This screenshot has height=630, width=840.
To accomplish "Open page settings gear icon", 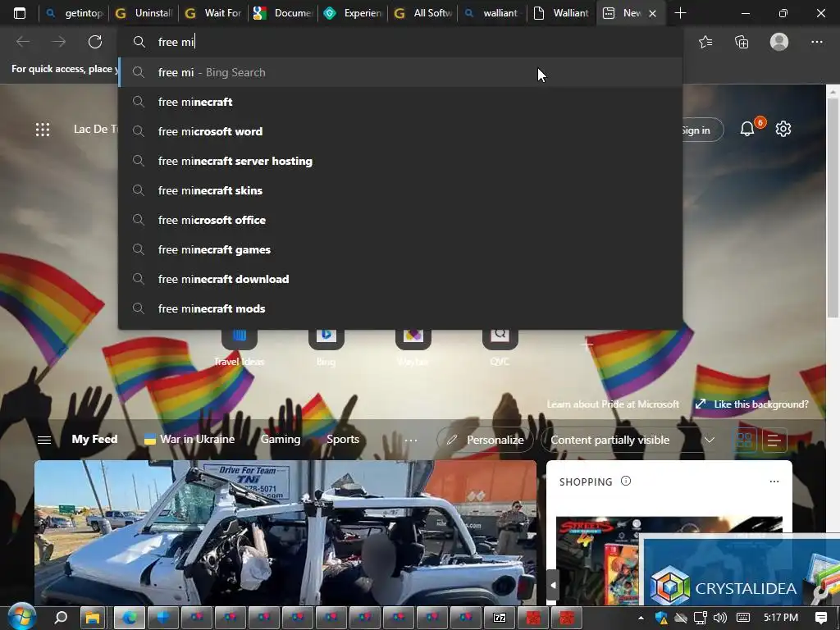I will (x=783, y=129).
